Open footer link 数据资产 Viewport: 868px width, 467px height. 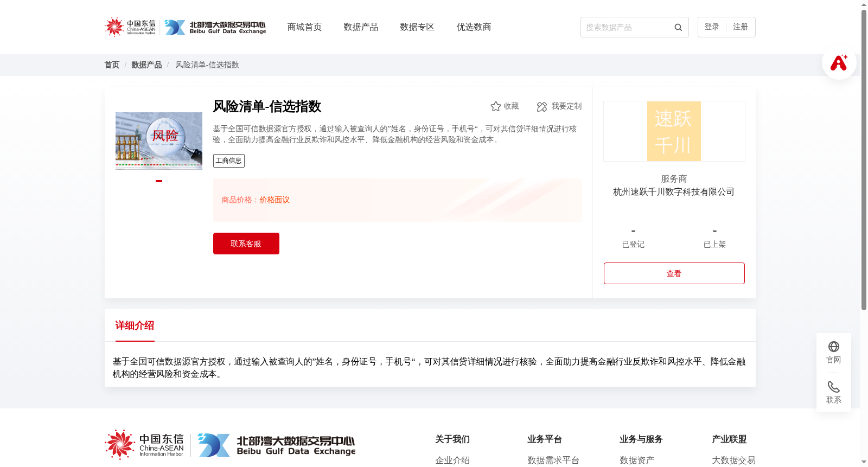(x=637, y=460)
